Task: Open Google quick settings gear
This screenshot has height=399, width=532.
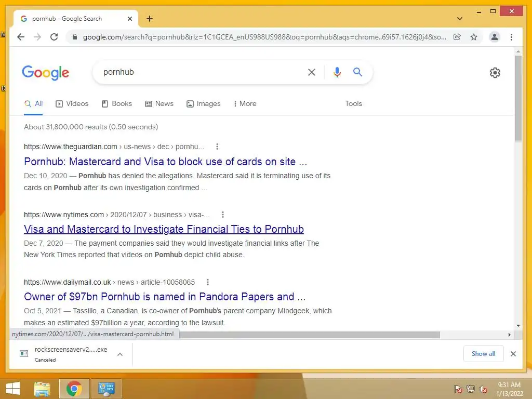Action: 495,73
